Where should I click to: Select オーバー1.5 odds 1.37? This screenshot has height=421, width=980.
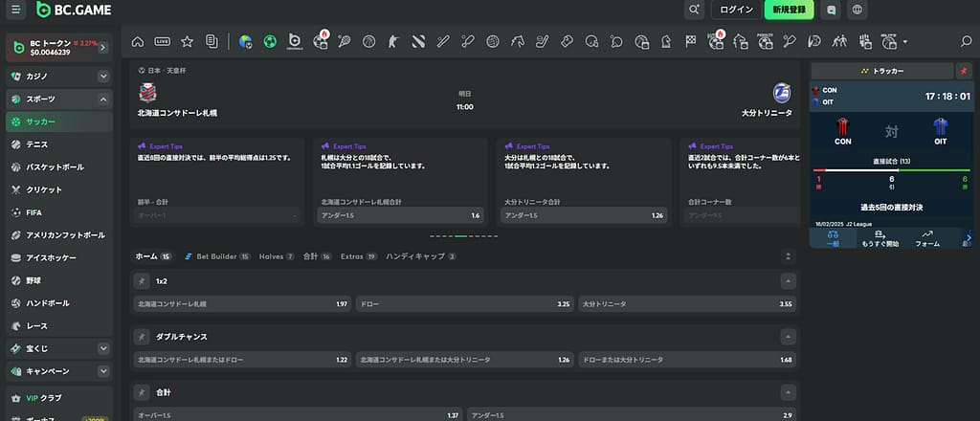(299, 415)
